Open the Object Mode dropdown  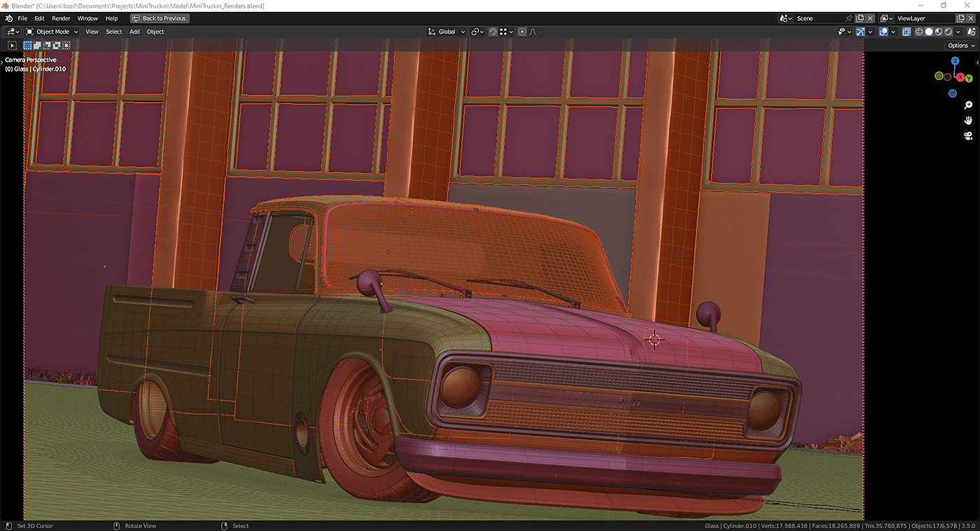click(52, 32)
